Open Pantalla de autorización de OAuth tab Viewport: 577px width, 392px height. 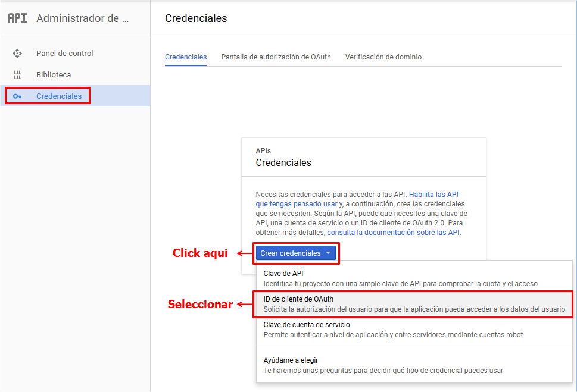coord(276,57)
